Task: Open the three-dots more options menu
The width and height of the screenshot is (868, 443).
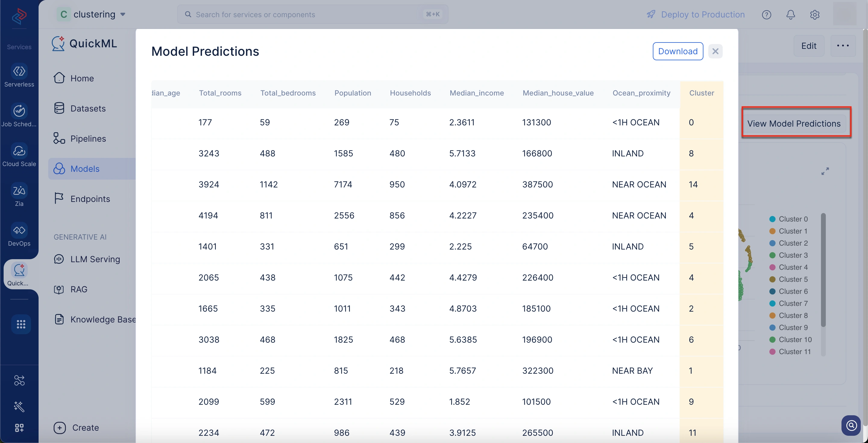Action: 843,46
